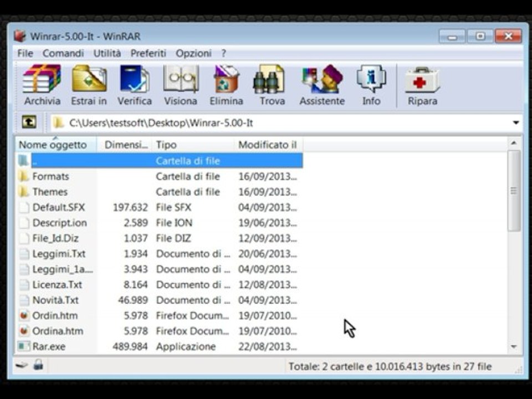
Task: Click size value 8.164
Action: pos(135,284)
